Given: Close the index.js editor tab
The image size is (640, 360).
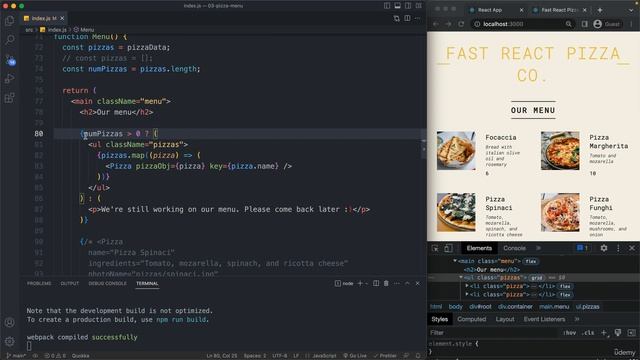Looking at the screenshot, I should [x=62, y=18].
